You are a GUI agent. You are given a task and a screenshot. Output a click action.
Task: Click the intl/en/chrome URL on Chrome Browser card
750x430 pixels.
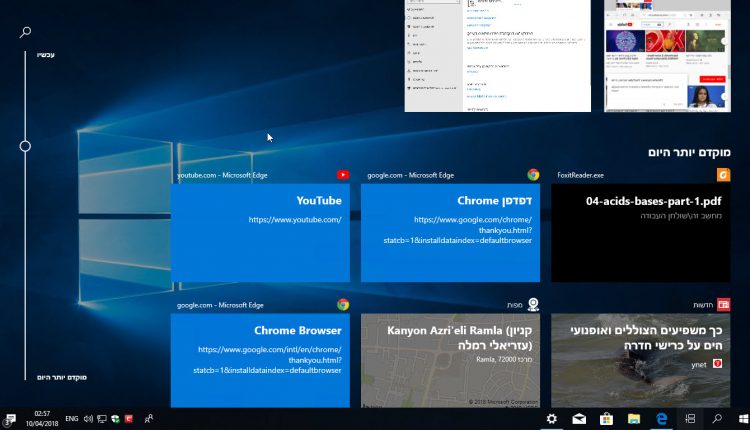[x=267, y=360]
